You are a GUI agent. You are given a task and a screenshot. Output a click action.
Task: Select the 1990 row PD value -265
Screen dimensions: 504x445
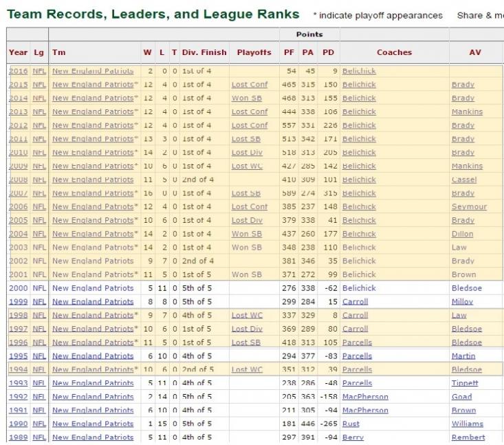329,424
